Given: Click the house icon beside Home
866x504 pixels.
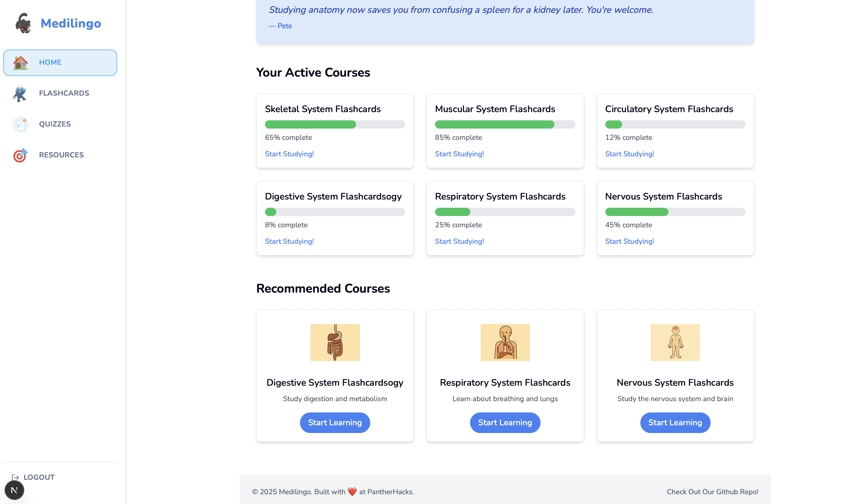Looking at the screenshot, I should (x=21, y=62).
